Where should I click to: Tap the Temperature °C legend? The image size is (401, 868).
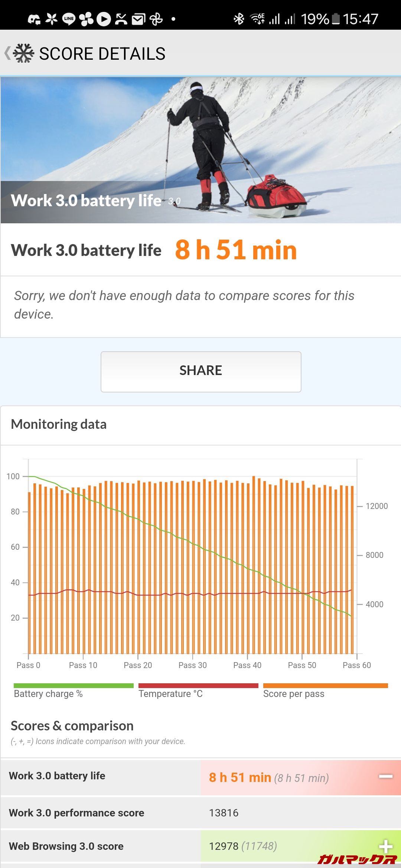click(x=171, y=694)
